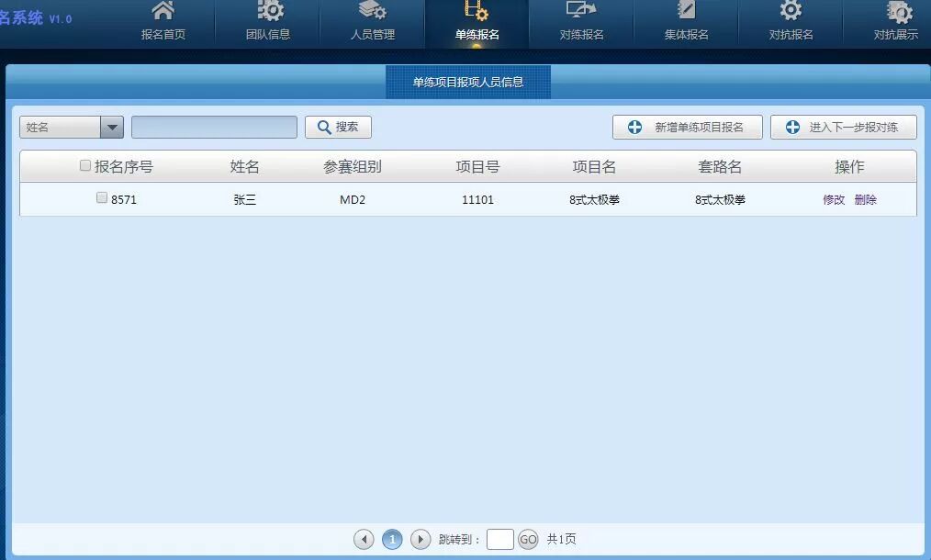Click 新增单练项目报名 button
Image resolution: width=931 pixels, height=560 pixels.
[687, 128]
